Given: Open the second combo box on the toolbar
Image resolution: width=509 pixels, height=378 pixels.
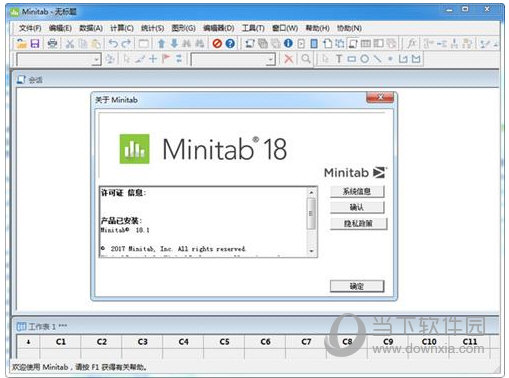Looking at the screenshot, I should pyautogui.click(x=233, y=60).
